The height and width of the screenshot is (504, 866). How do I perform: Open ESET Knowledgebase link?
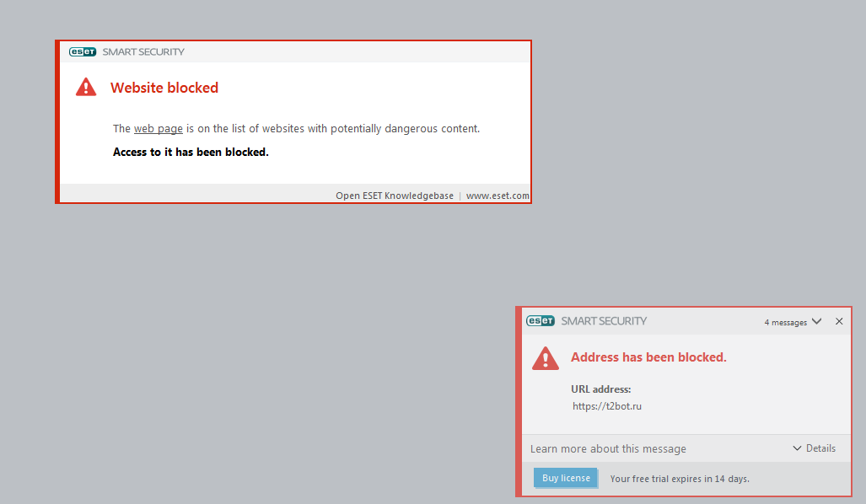point(395,196)
